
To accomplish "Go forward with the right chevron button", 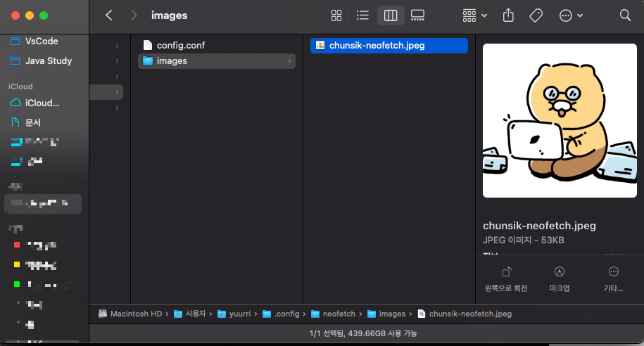I will (134, 15).
